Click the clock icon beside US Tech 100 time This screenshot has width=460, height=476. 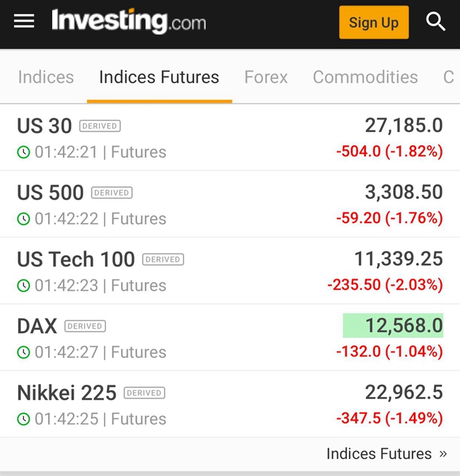pos(24,285)
